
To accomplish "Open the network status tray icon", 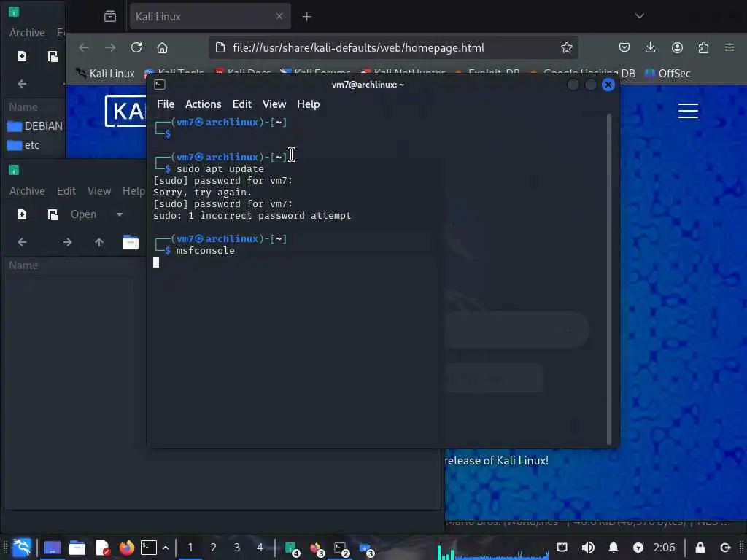I will (562, 548).
